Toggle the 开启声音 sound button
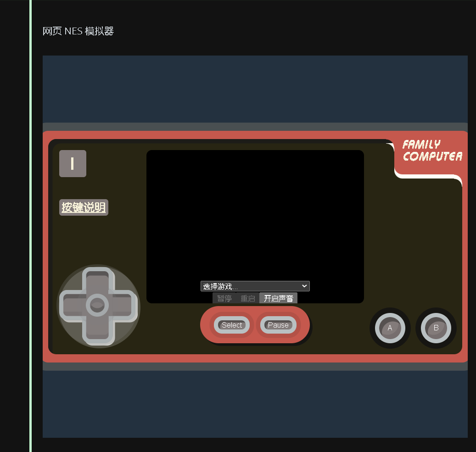 coord(278,298)
